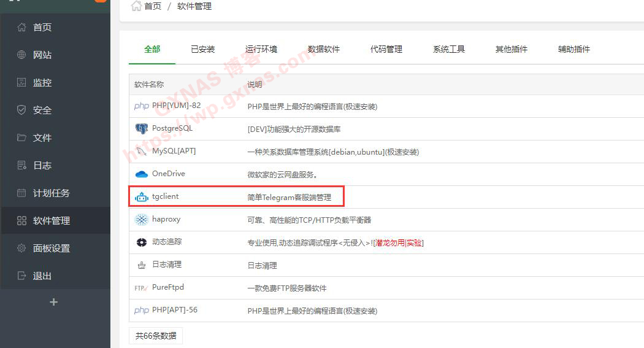Click 退出 to log out
This screenshot has height=348, width=644.
pos(42,276)
